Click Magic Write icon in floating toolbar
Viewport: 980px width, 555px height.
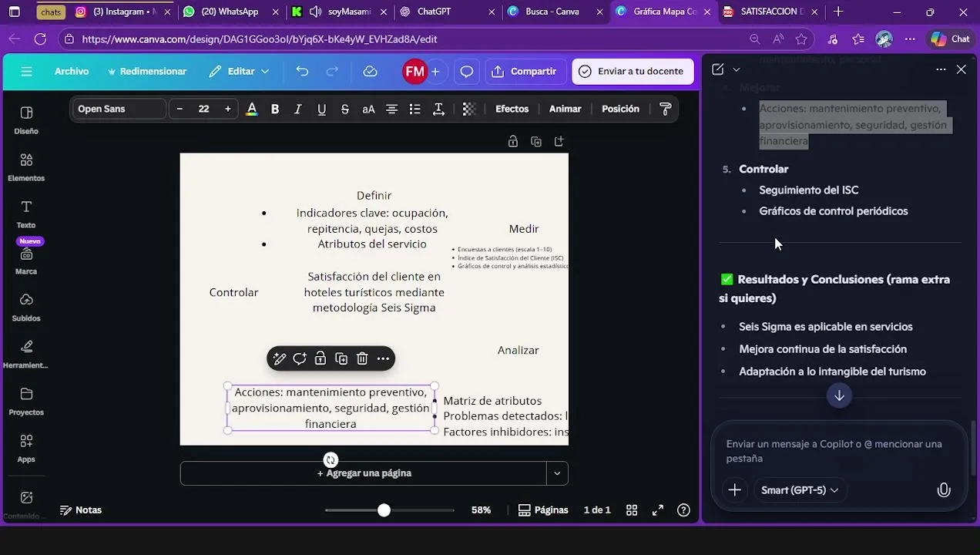[279, 358]
